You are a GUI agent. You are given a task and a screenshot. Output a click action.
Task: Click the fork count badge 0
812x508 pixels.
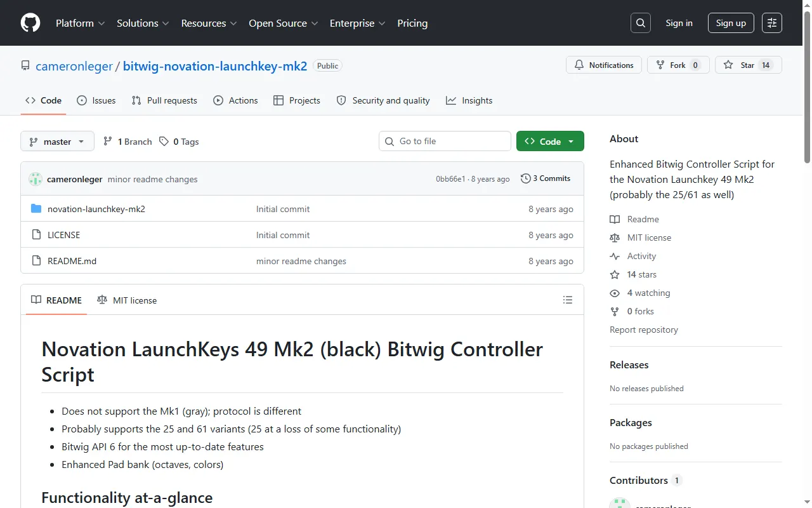[x=695, y=65]
